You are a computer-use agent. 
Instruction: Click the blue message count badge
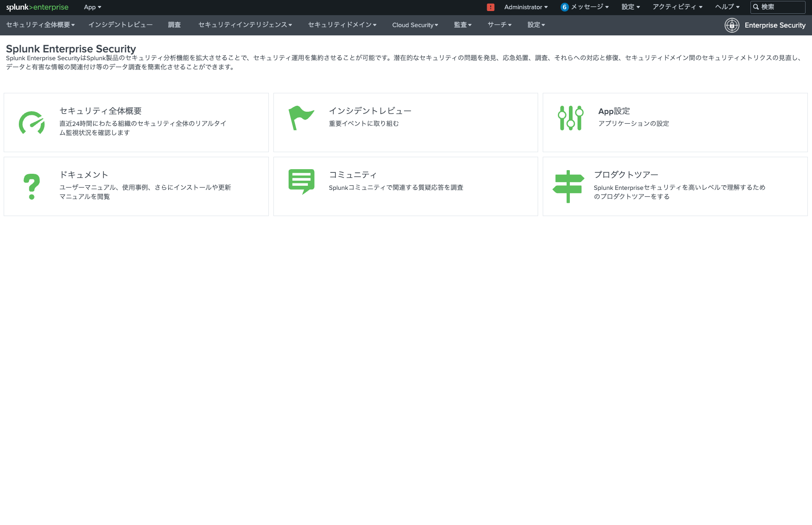[x=564, y=7]
